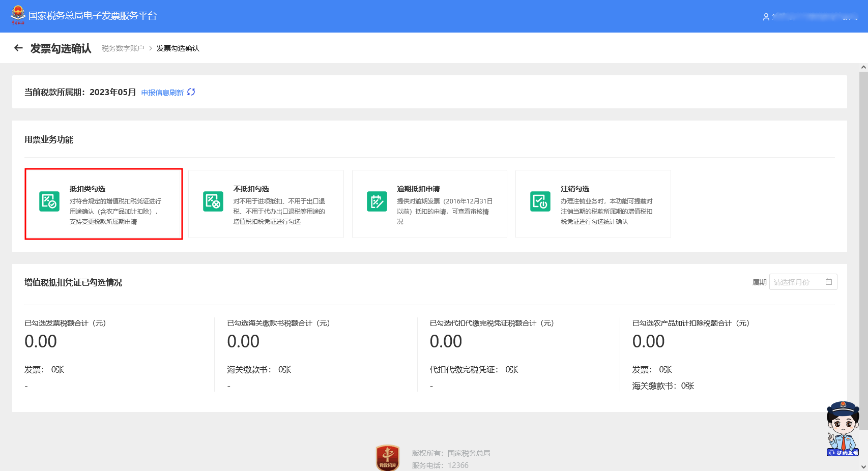Click the 服务电话：12366 footer text
The width and height of the screenshot is (868, 471).
pyautogui.click(x=440, y=465)
